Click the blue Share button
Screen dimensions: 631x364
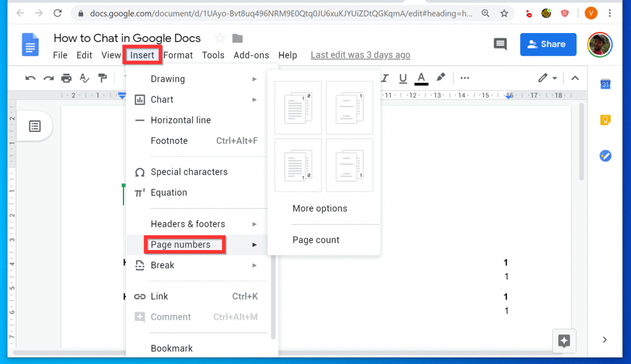(548, 44)
